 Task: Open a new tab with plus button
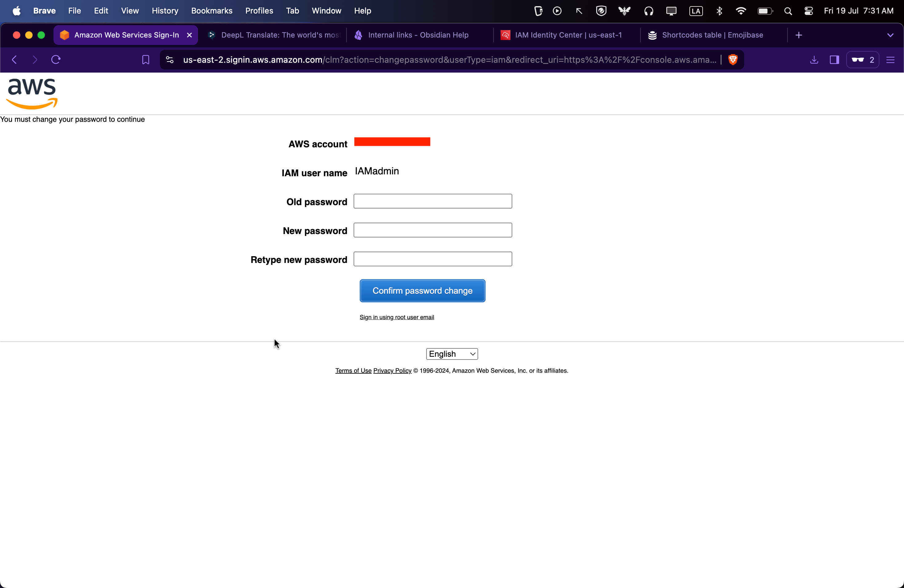799,35
